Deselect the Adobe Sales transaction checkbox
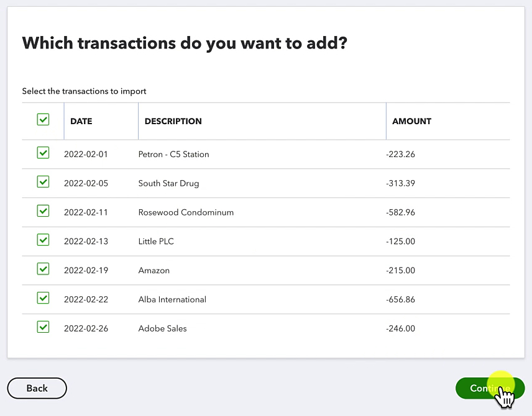 pyautogui.click(x=43, y=327)
